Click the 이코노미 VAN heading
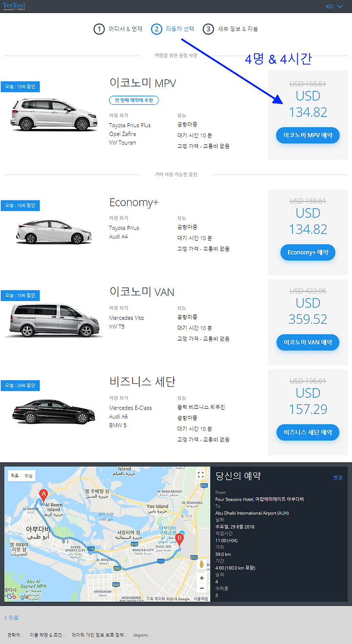The height and width of the screenshot is (644, 352). [142, 292]
